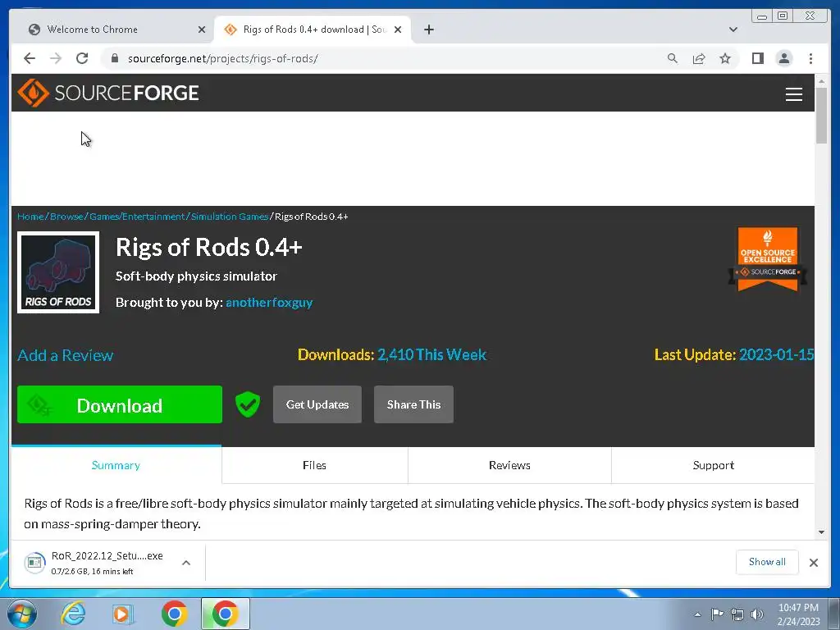Open the Support tab
This screenshot has width=840, height=630.
pos(713,465)
